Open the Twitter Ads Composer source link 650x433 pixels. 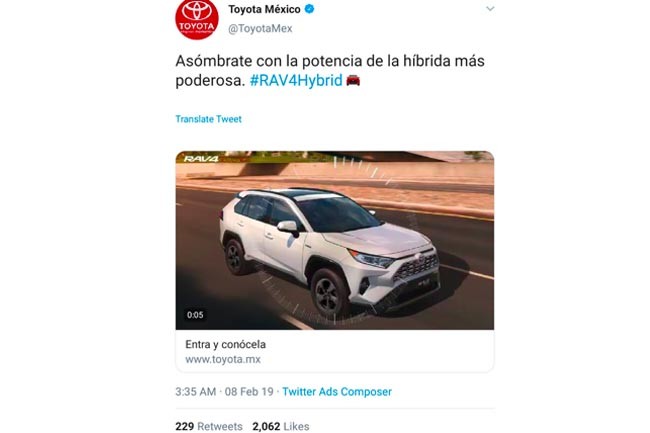(x=337, y=392)
